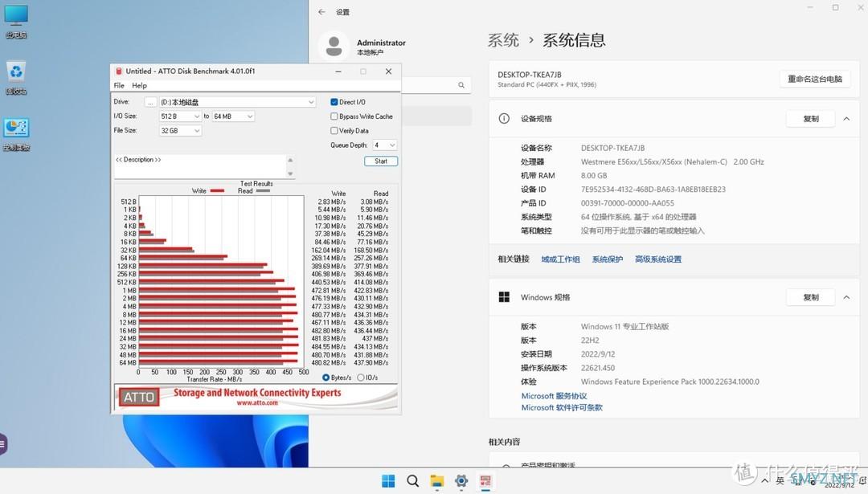Click the red Write legend swatch
The width and height of the screenshot is (868, 494).
[217, 191]
